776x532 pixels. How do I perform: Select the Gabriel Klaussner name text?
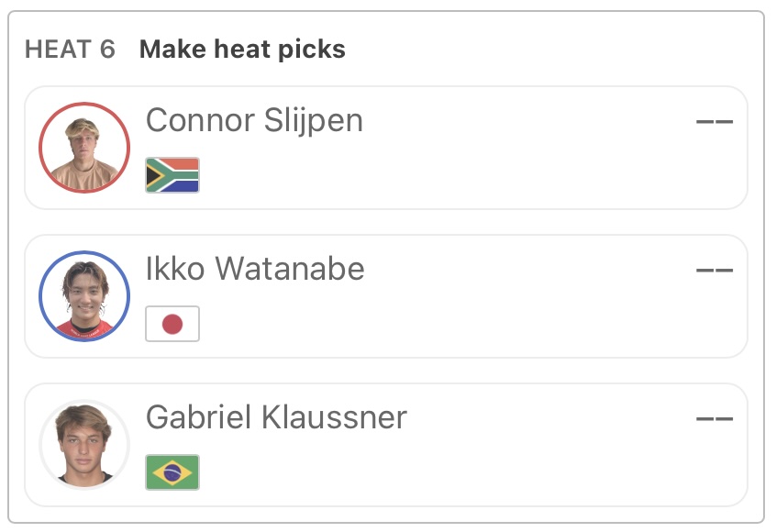(276, 417)
